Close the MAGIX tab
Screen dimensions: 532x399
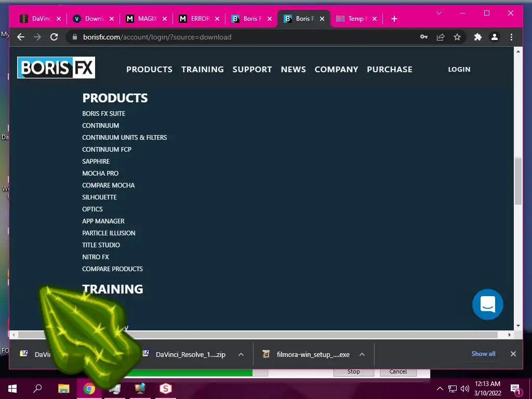165,19
